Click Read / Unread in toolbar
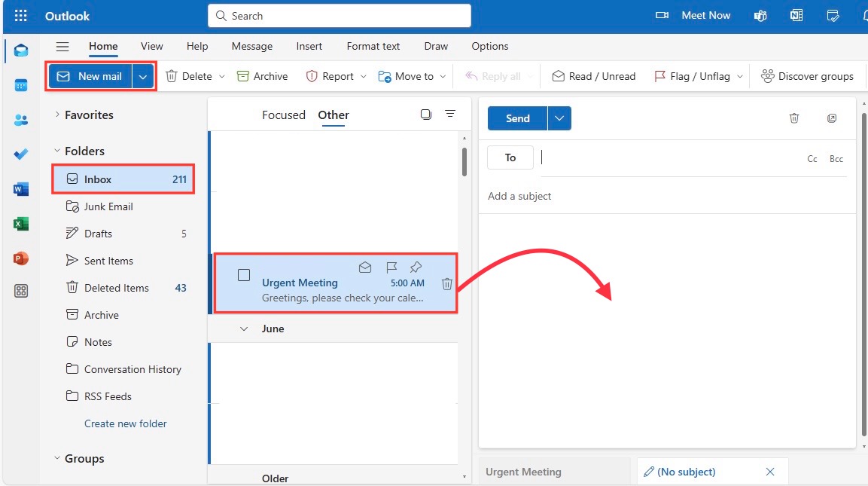Screen dimensions: 868x486 point(594,76)
